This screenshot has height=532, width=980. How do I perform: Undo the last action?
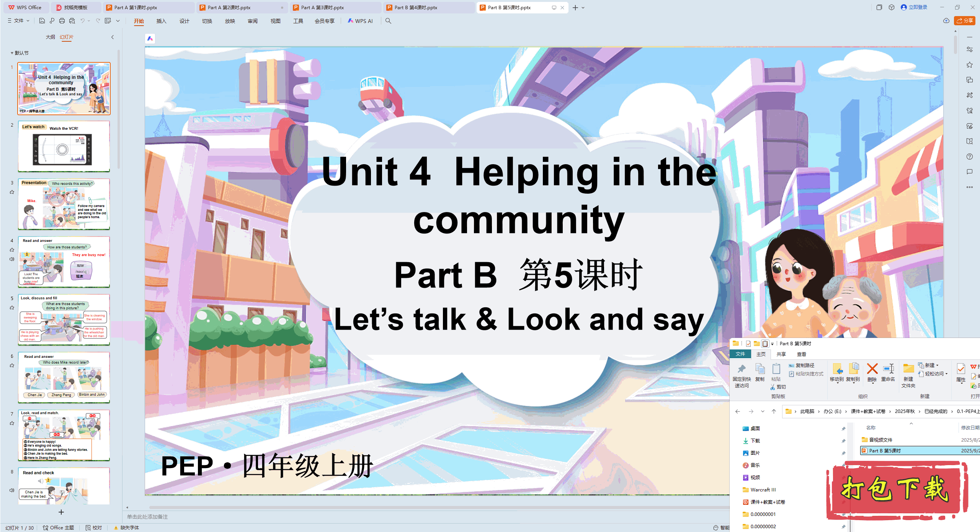pyautogui.click(x=82, y=21)
